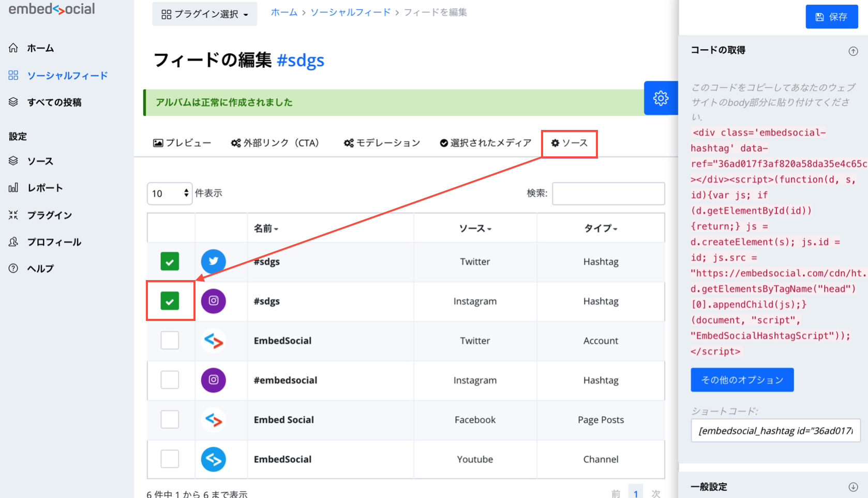Go to ソース in the settings sidebar
The image size is (868, 498).
click(40, 161)
